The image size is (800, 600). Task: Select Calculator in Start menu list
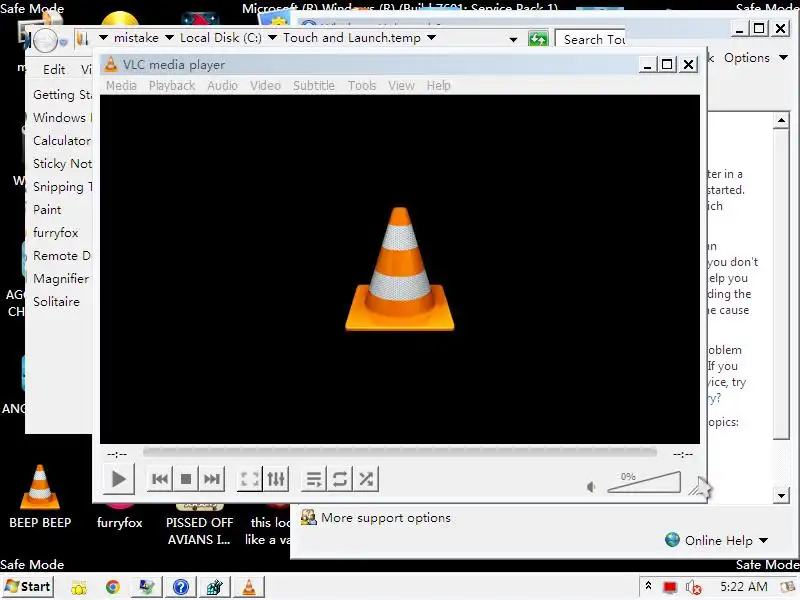pyautogui.click(x=60, y=141)
